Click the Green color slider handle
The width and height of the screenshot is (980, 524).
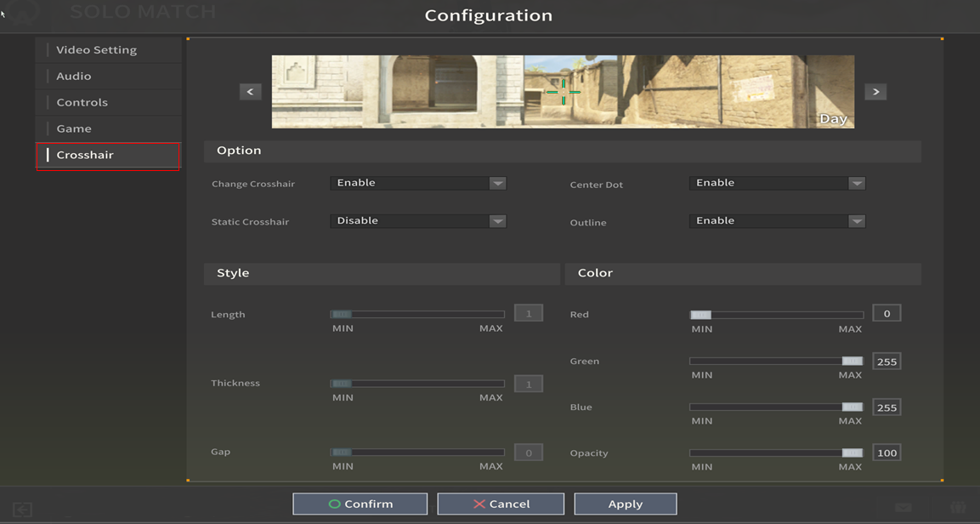tap(852, 362)
